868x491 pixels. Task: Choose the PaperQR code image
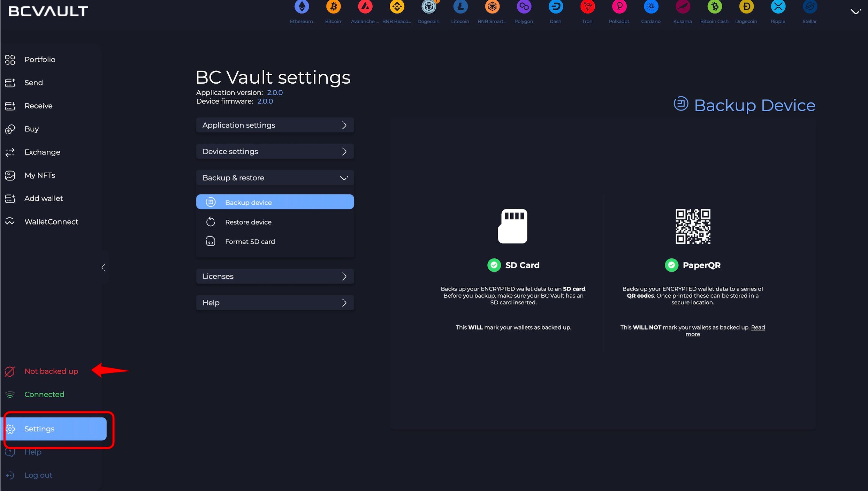[x=693, y=226]
